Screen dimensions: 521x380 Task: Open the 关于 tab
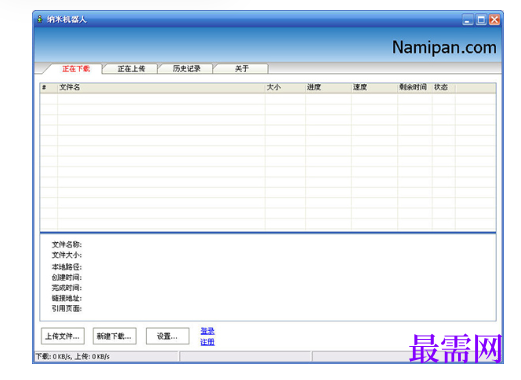tap(242, 69)
